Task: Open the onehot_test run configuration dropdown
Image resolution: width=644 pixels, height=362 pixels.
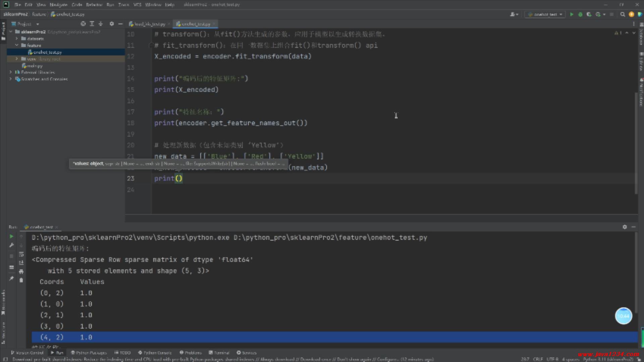Action: pyautogui.click(x=545, y=14)
